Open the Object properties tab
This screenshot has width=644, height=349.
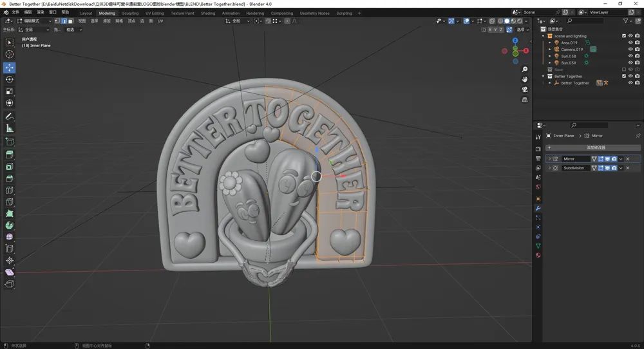click(538, 199)
